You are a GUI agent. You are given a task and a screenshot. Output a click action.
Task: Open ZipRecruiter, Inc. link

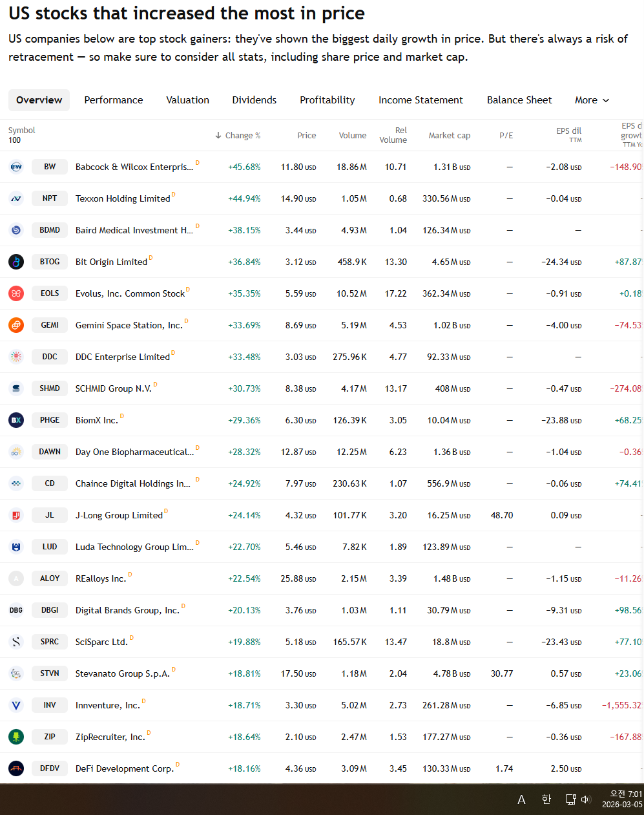pyautogui.click(x=110, y=737)
